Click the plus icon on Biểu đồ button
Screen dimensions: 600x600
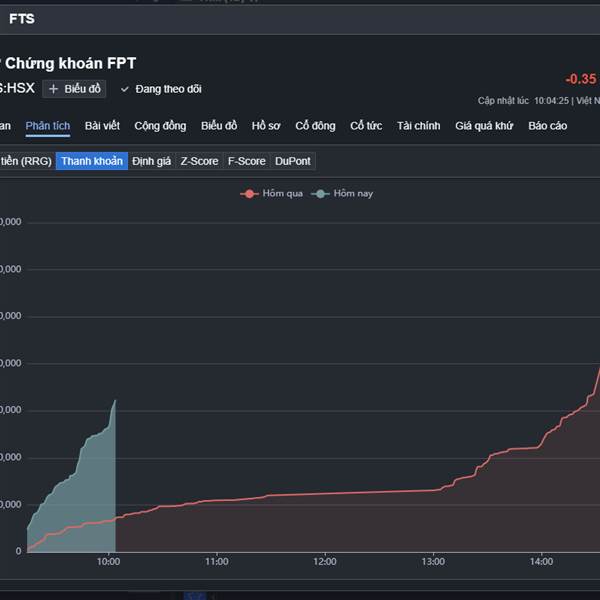coord(53,89)
